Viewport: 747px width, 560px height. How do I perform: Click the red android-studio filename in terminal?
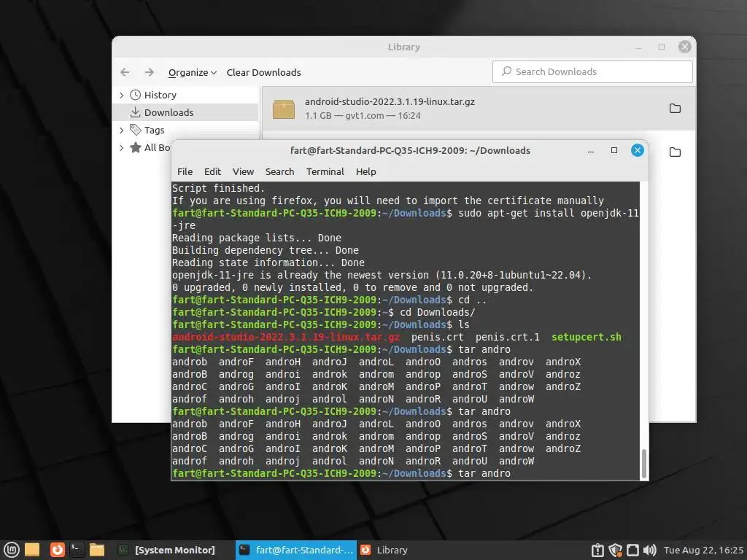point(286,337)
